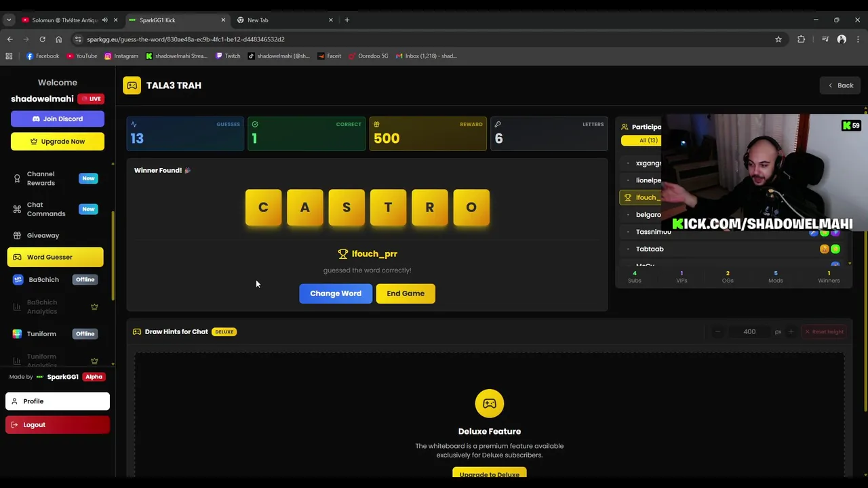Click the Reset height button
The width and height of the screenshot is (868, 488).
(824, 331)
